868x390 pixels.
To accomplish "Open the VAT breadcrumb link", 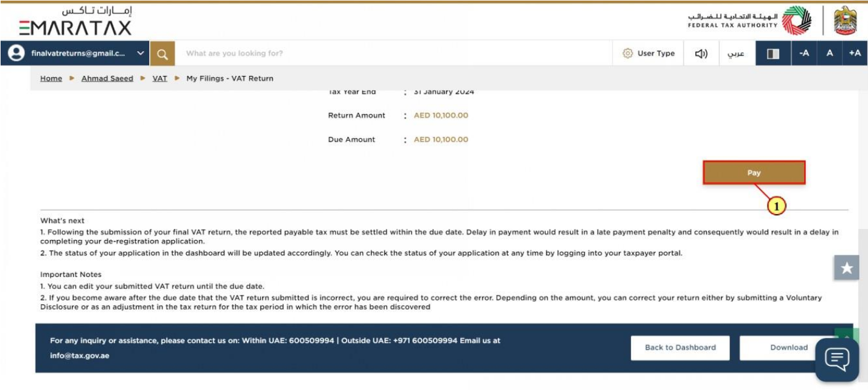I will [x=160, y=78].
